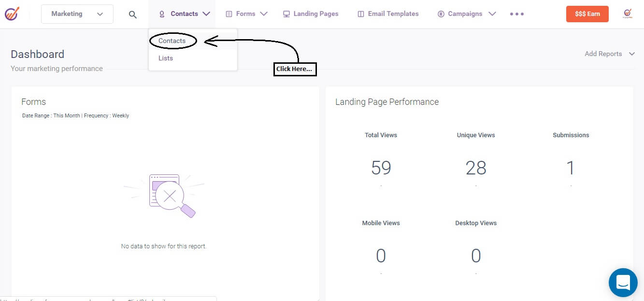Screen dimensions: 644x301
Task: Expand the Contacts dropdown chevron
Action: (x=206, y=14)
